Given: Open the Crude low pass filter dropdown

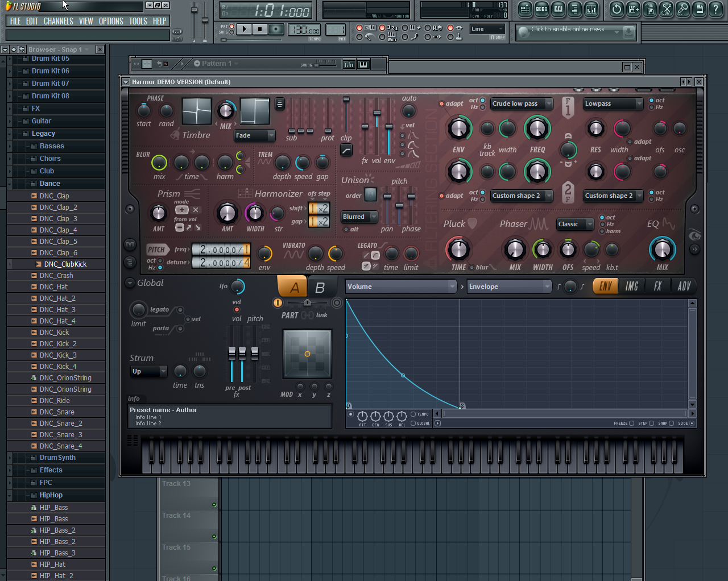Looking at the screenshot, I should coord(521,104).
